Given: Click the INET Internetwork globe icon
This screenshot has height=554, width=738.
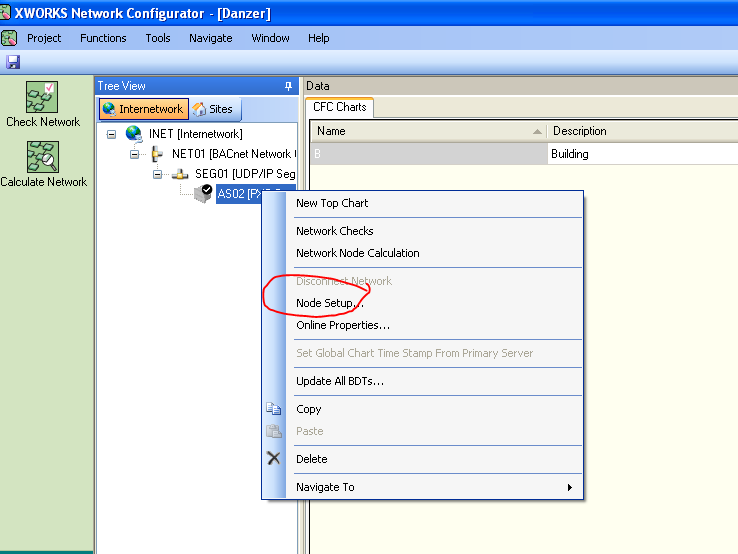Looking at the screenshot, I should click(134, 134).
